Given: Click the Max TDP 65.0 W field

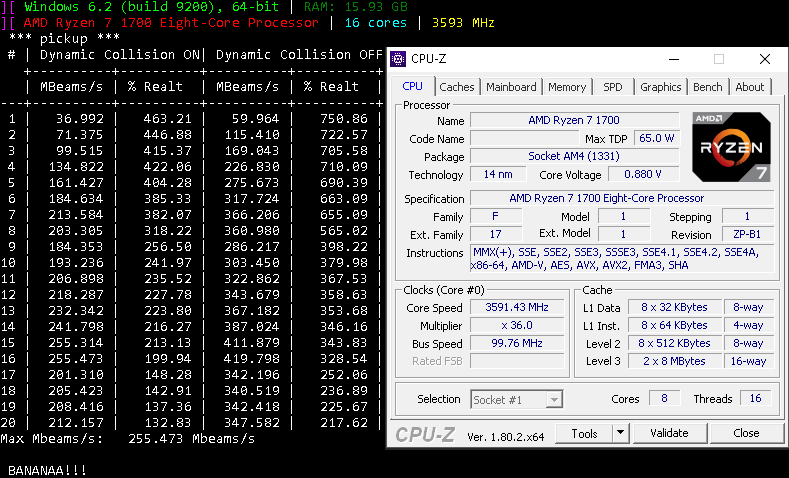Looking at the screenshot, I should tap(657, 138).
